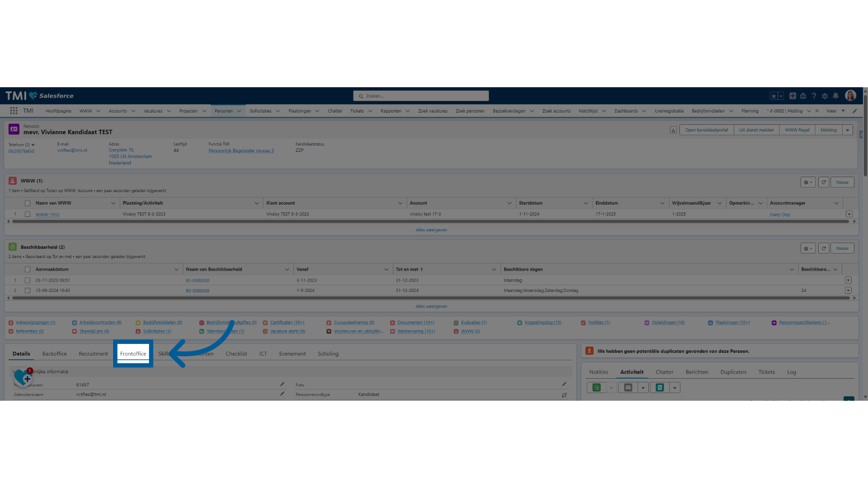Open the Recruitment tab

coord(93,354)
